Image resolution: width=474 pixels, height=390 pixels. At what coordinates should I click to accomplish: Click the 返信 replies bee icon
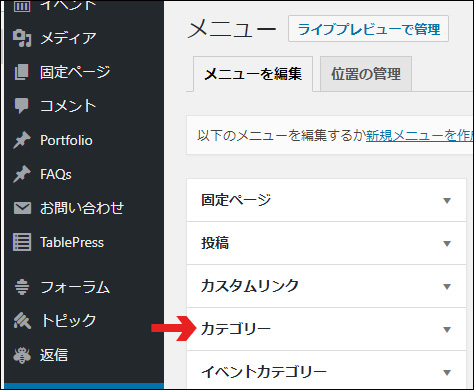pos(22,355)
